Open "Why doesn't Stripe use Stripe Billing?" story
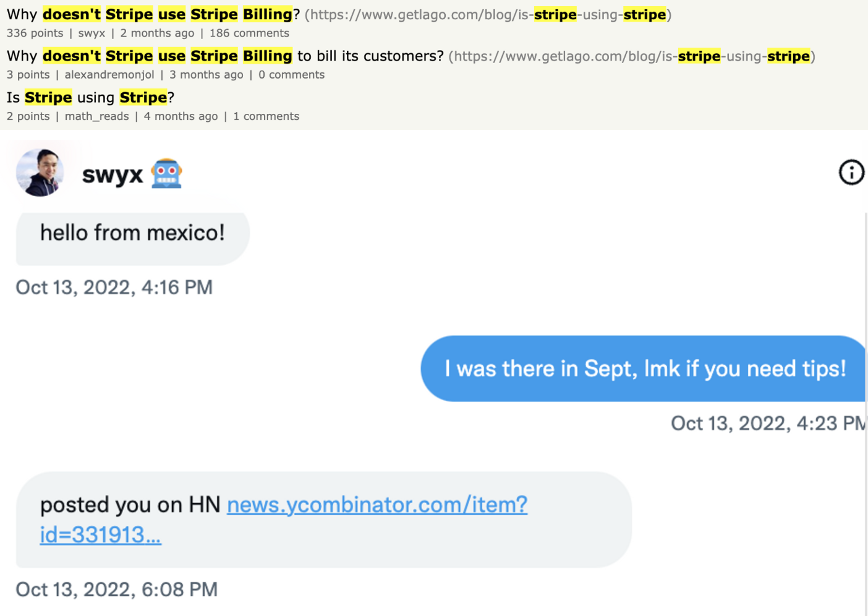The width and height of the screenshot is (868, 616). pyautogui.click(x=153, y=14)
